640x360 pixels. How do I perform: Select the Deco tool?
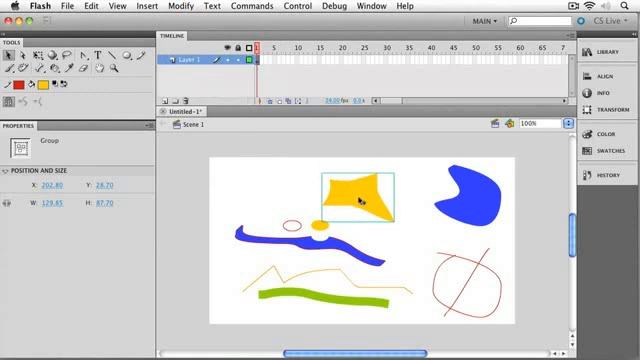point(23,68)
